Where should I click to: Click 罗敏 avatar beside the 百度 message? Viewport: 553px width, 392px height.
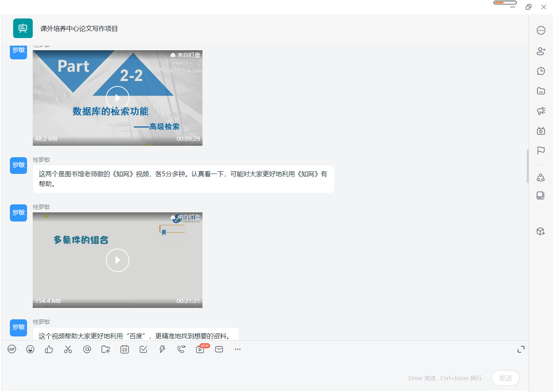tap(18, 327)
